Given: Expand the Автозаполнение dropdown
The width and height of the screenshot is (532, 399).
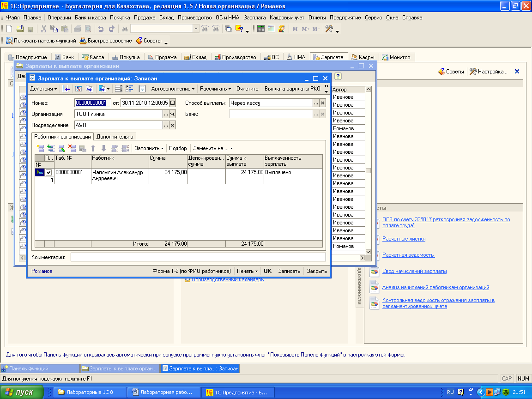Looking at the screenshot, I should coord(173,89).
